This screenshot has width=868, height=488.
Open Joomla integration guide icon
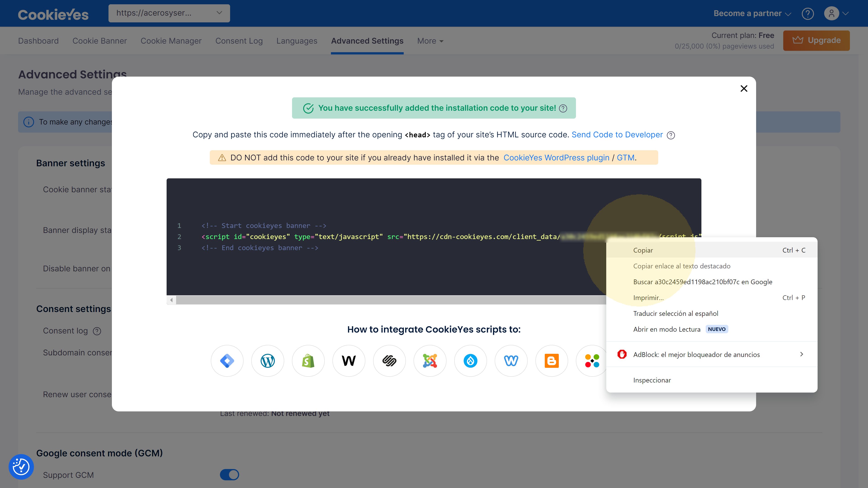tap(430, 361)
